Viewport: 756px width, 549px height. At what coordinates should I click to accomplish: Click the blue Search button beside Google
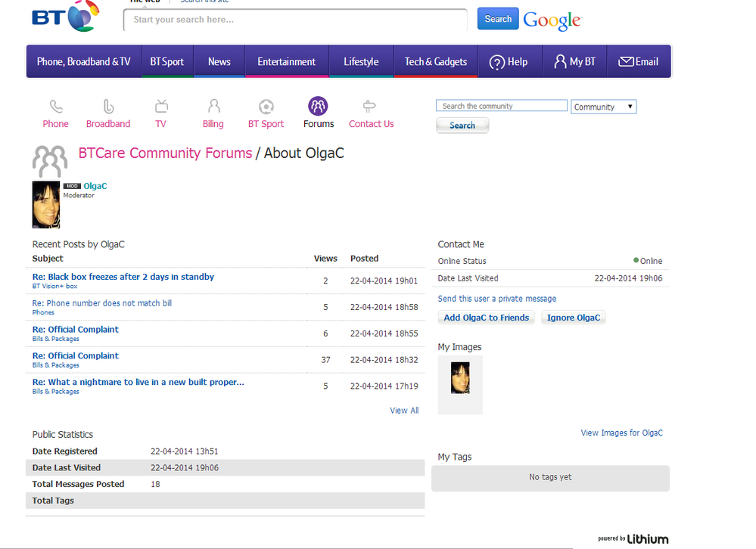(x=498, y=19)
